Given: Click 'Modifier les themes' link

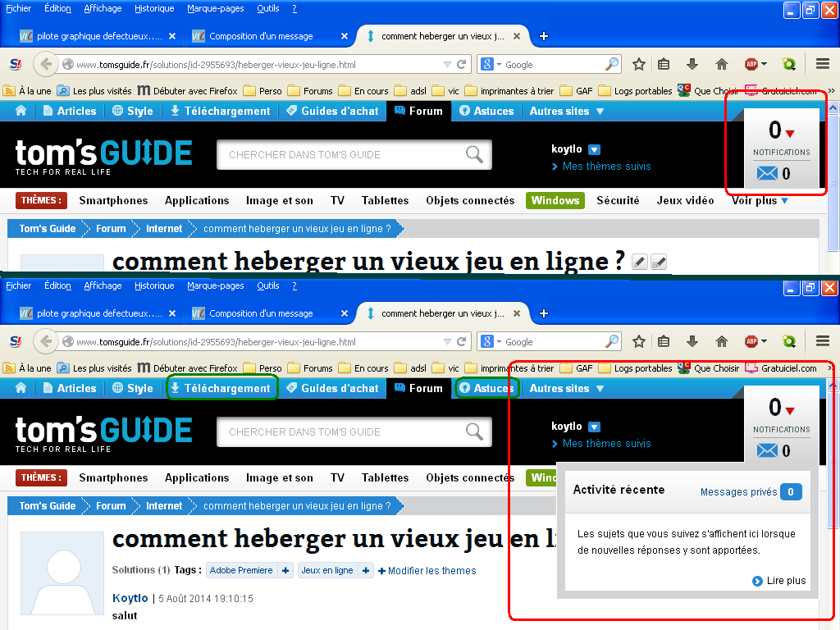Looking at the screenshot, I should point(427,571).
